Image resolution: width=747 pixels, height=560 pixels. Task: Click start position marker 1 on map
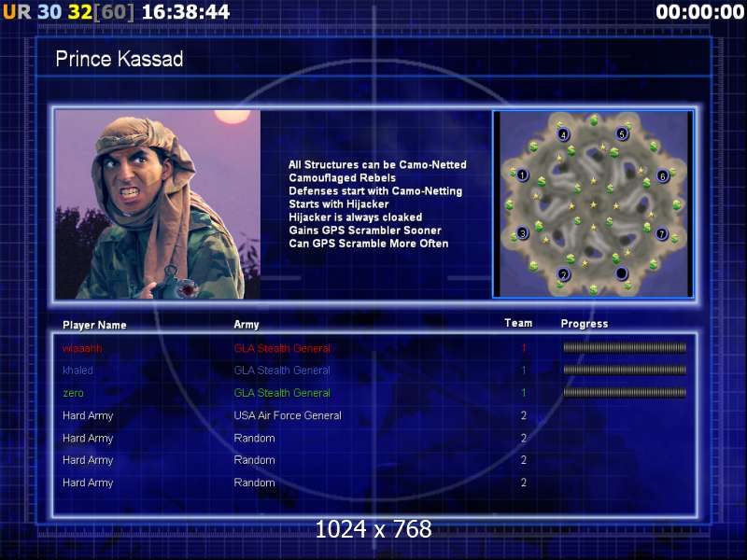click(x=522, y=175)
